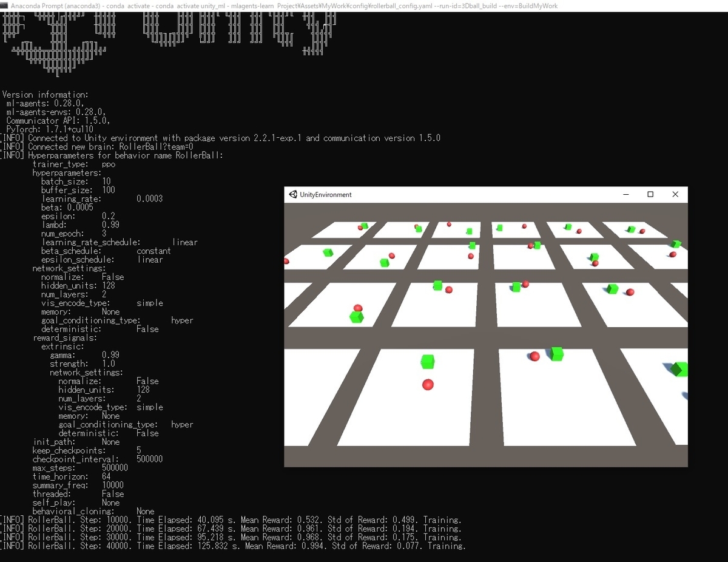Screen dimensions: 728x562
Task: Click "Hyperparameters for behavior name RollerBall:" line
Action: tap(112, 155)
